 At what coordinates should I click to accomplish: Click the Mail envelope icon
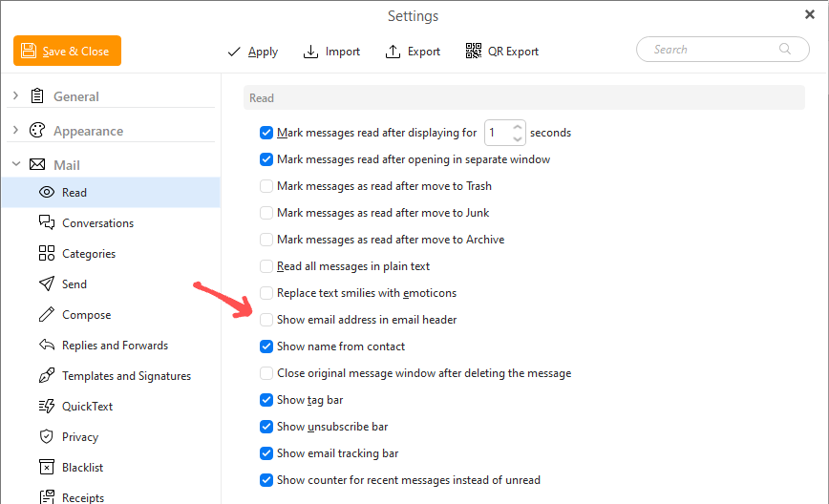click(37, 165)
